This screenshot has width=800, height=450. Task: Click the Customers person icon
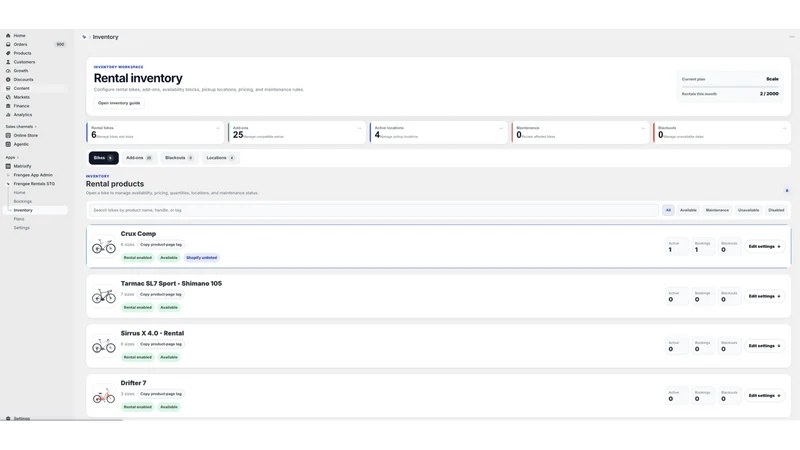(x=8, y=62)
